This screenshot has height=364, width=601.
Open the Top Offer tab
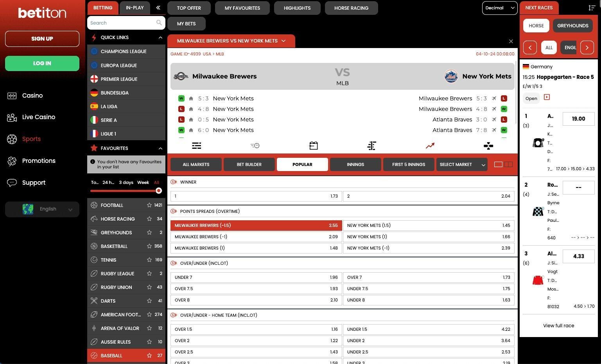(x=189, y=8)
